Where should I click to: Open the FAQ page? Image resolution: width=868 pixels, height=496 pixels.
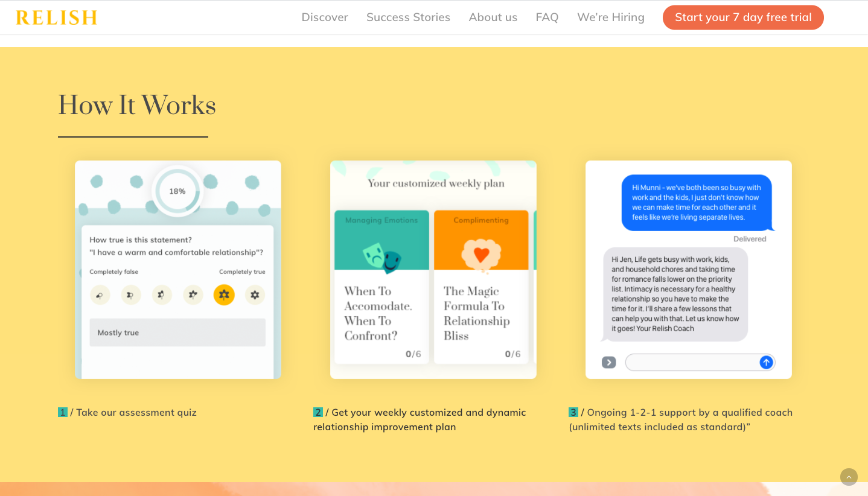point(547,17)
